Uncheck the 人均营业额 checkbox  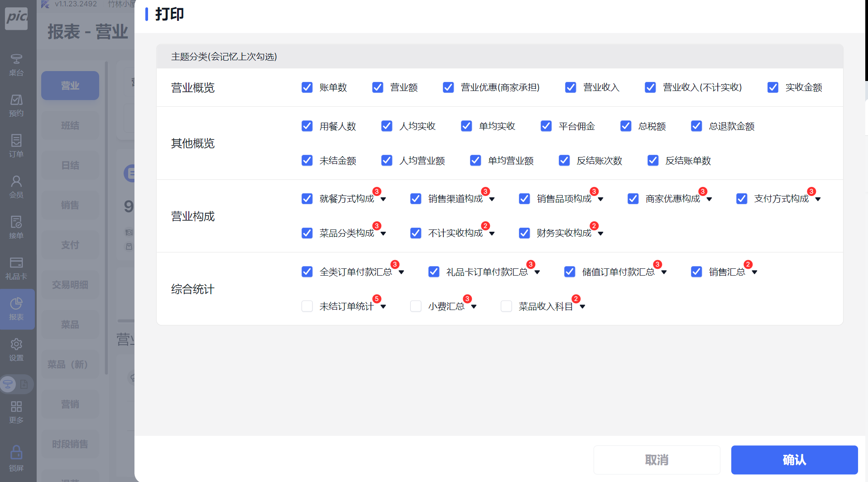point(387,160)
